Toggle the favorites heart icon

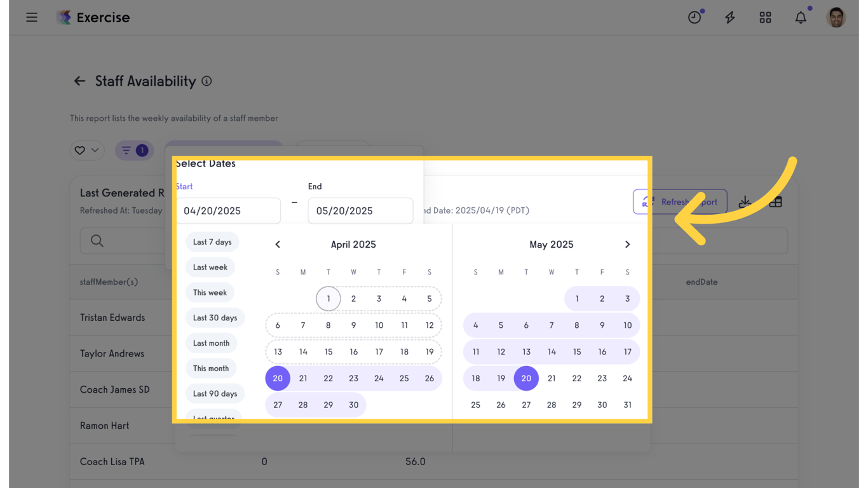point(79,150)
